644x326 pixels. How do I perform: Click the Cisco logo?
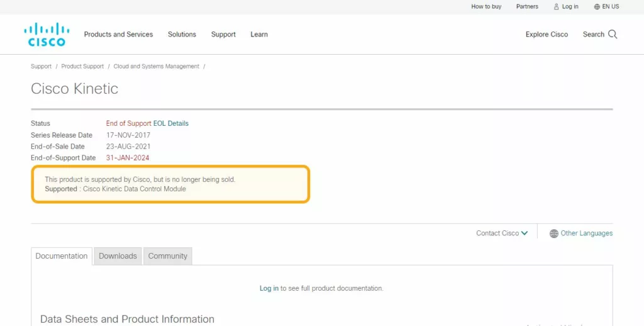point(47,34)
